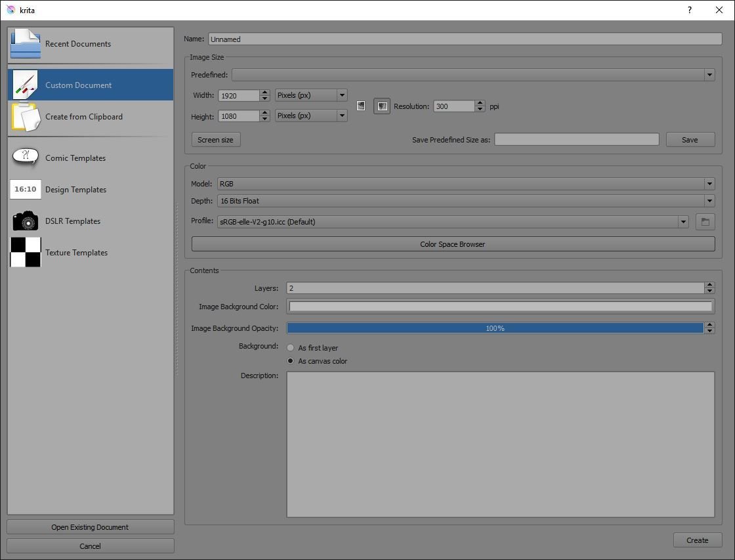The height and width of the screenshot is (560, 735).
Task: Click the Recent Documents file icon
Action: [x=26, y=43]
